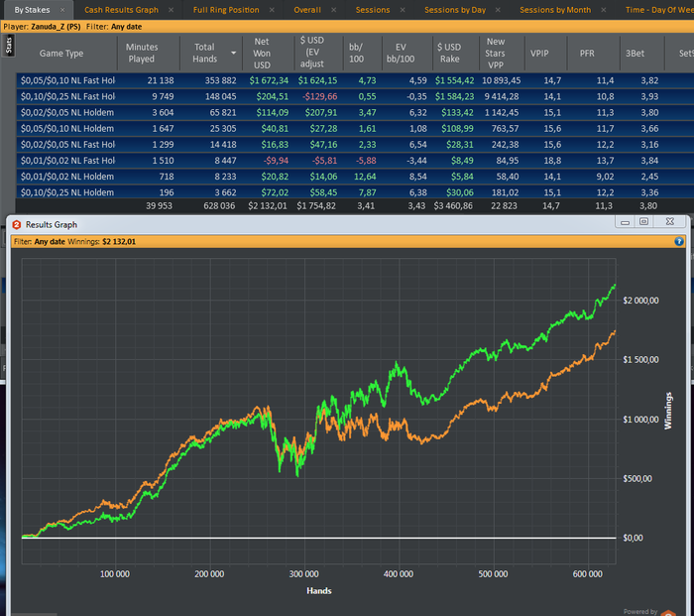Viewport: 694px width, 616px height.
Task: Click the Winnings: $2 132,01 label
Action: (102, 241)
